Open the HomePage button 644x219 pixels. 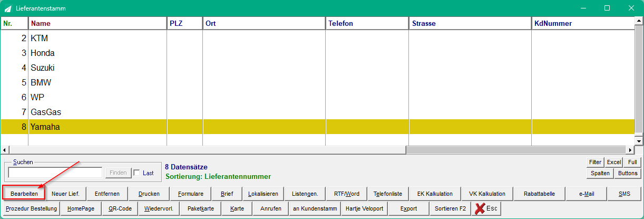pyautogui.click(x=81, y=208)
